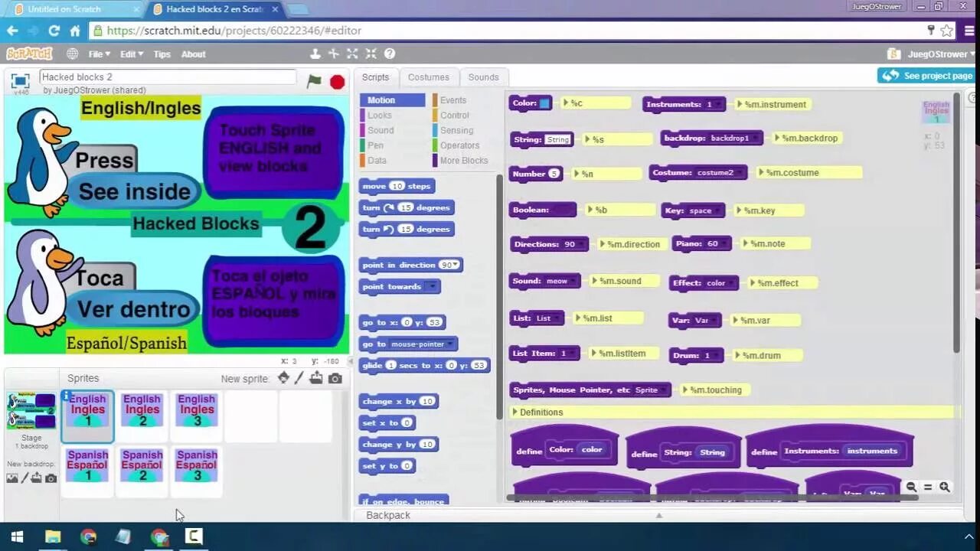The image size is (980, 551).
Task: Paint new sprite with brush icon
Action: [x=300, y=378]
